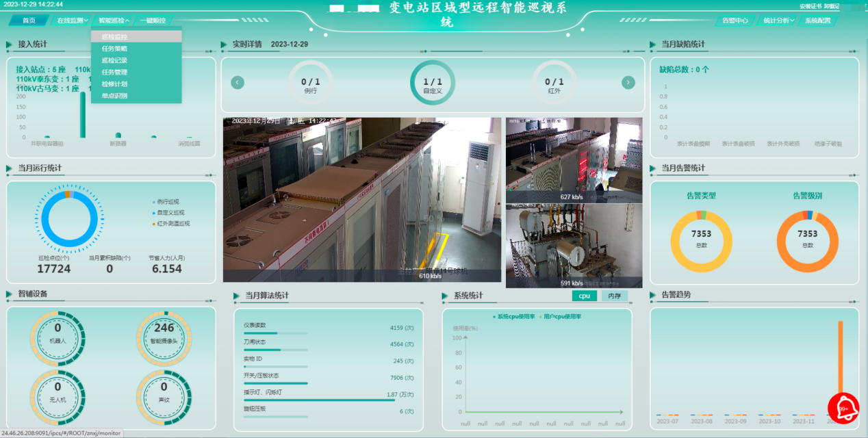
Task: Open the 告警中心 page
Action: pyautogui.click(x=735, y=21)
